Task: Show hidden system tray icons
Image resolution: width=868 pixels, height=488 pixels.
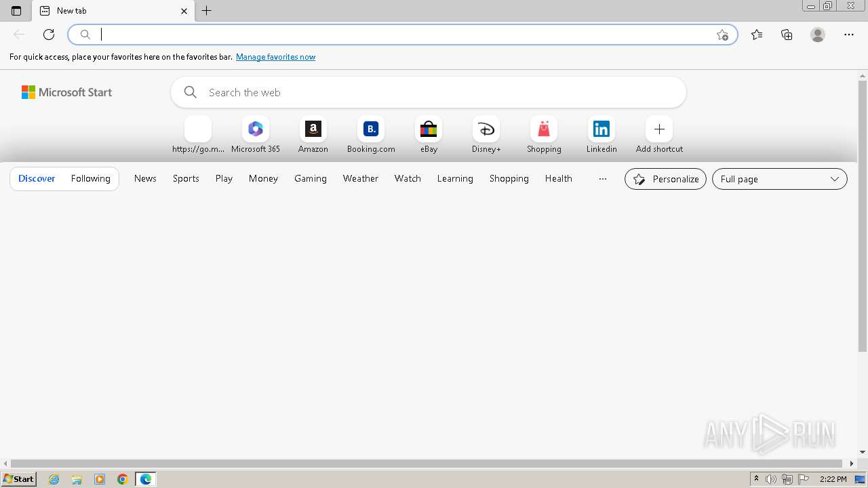Action: point(756,479)
